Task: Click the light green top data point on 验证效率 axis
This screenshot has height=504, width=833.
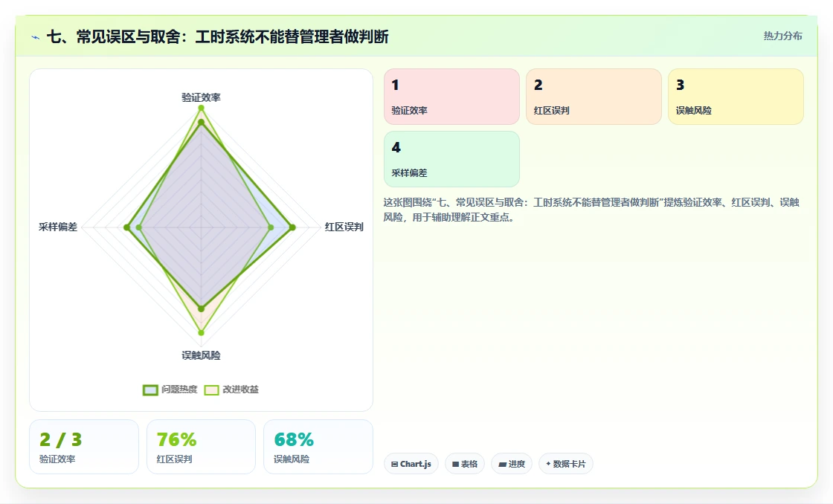Action: coord(201,108)
